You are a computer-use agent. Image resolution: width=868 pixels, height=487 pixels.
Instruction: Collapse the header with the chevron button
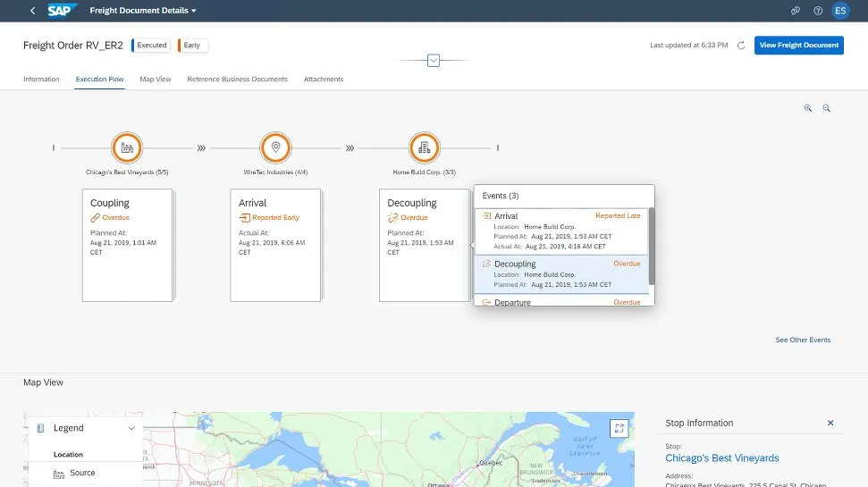point(434,61)
